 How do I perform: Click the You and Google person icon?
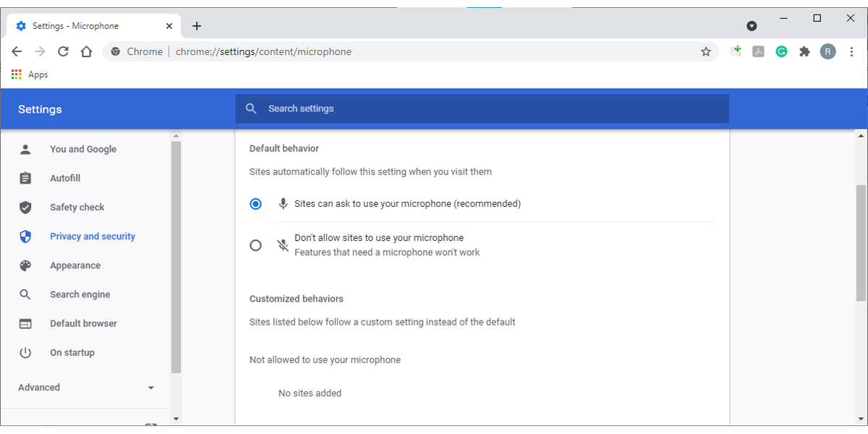pos(25,149)
